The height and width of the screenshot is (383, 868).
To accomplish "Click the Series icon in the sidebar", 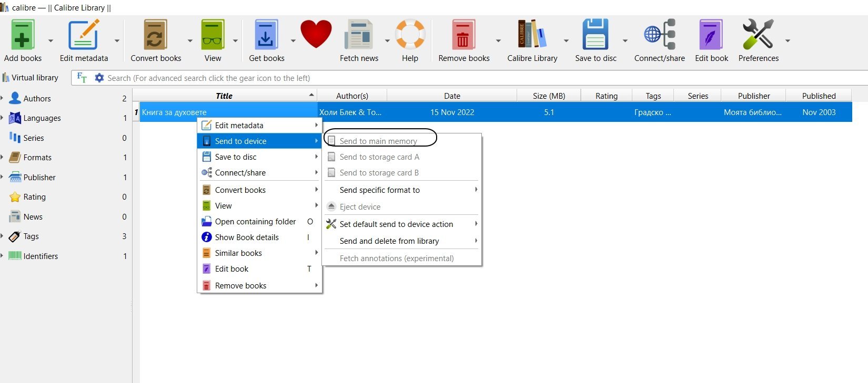I will point(15,138).
